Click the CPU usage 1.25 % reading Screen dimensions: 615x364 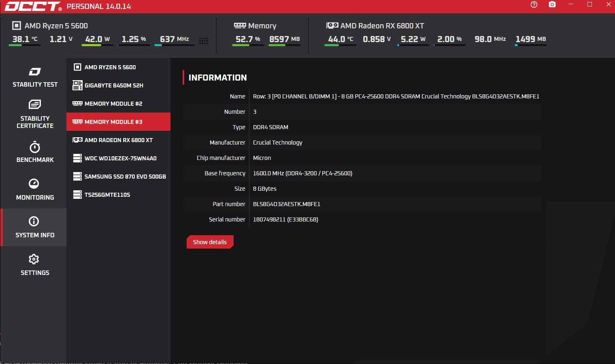pos(134,39)
